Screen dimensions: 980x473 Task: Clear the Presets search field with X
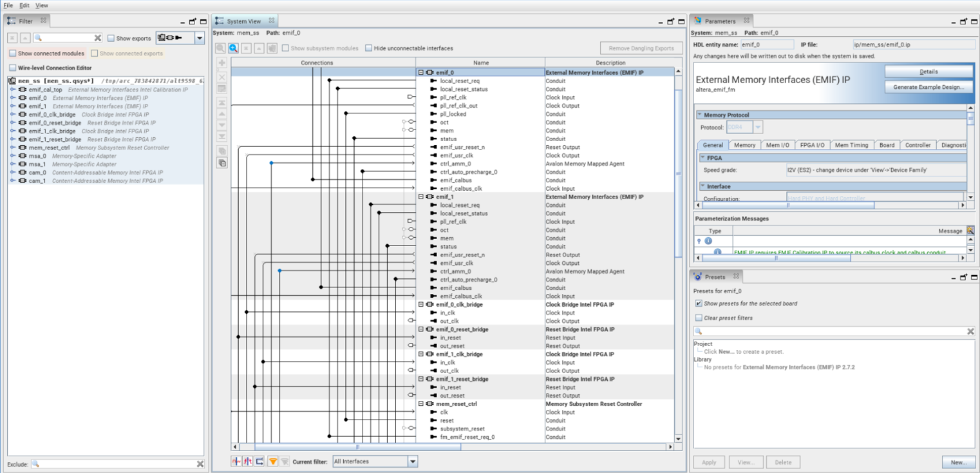click(970, 331)
